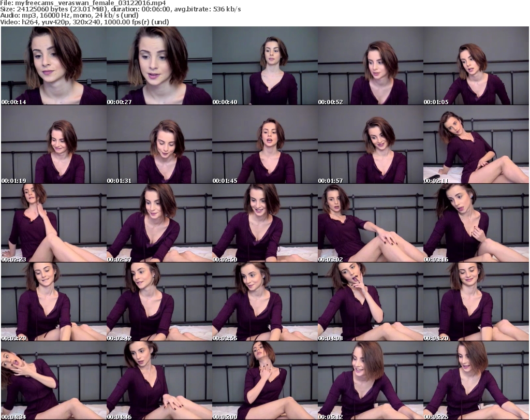The width and height of the screenshot is (530, 420).
Task: Select the 00:02:23 frame
Action: coord(53,223)
